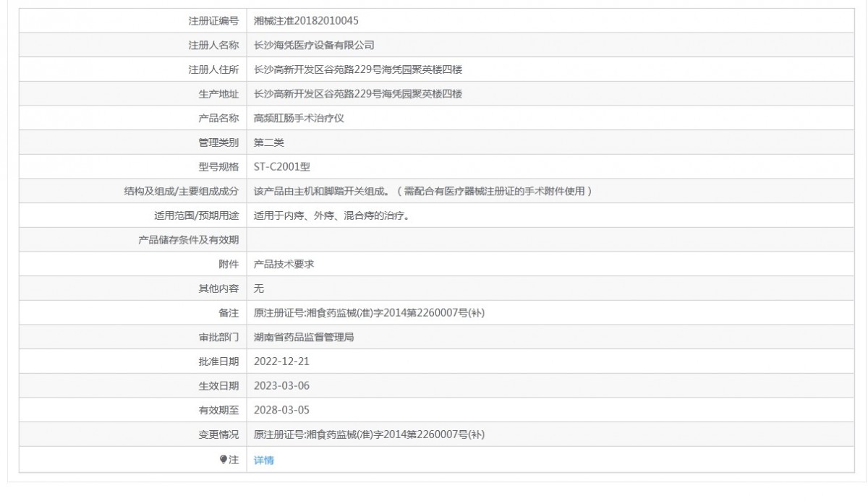Click the 其他内容 label
The height and width of the screenshot is (501, 868).
click(x=218, y=288)
